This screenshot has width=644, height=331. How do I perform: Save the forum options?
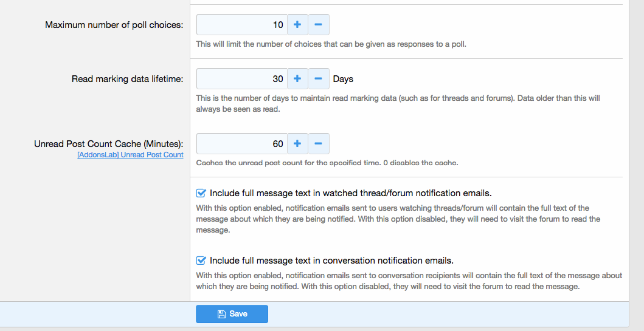232,314
